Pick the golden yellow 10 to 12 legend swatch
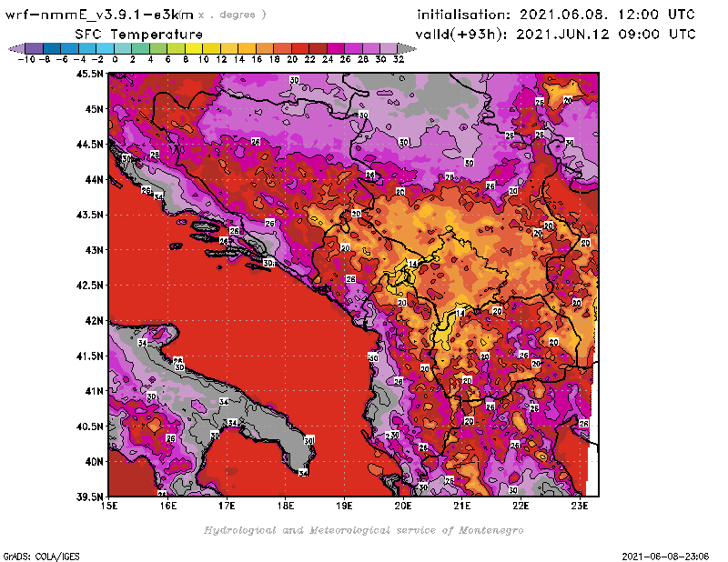Screen dimensions: 728x562 [212, 48]
